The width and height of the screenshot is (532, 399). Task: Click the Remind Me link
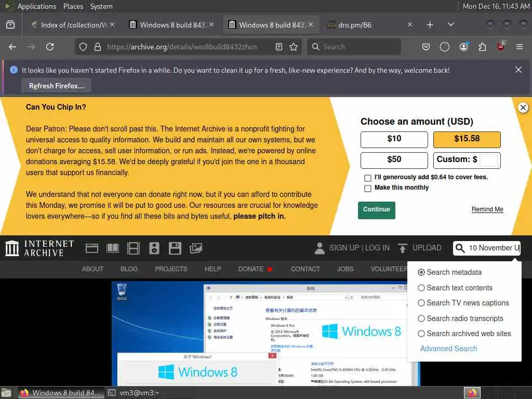pyautogui.click(x=487, y=209)
